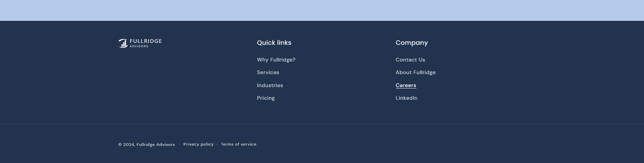Viewport: 644px width, 163px height.
Task: Click the FULLRIDGE wordmark in the footer logo
Action: click(146, 41)
